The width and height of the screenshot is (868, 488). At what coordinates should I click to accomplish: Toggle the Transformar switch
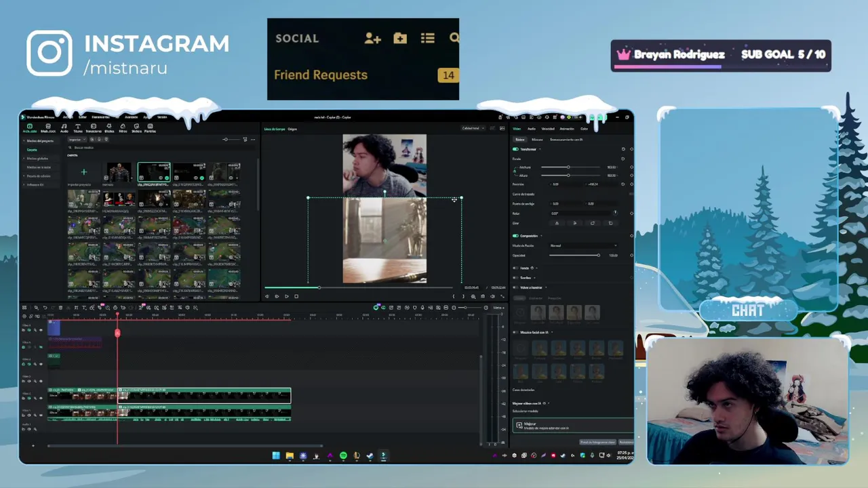point(515,149)
